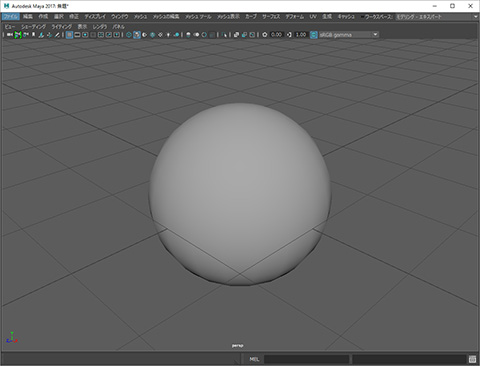Image resolution: width=480 pixels, height=366 pixels.
Task: Click the Exposure value field 0.00
Action: pyautogui.click(x=276, y=35)
